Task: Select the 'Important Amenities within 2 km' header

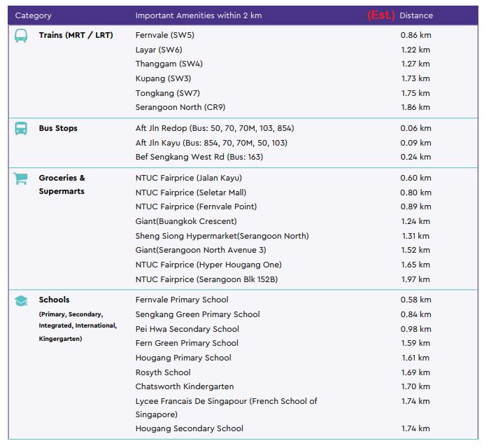Action: (199, 15)
